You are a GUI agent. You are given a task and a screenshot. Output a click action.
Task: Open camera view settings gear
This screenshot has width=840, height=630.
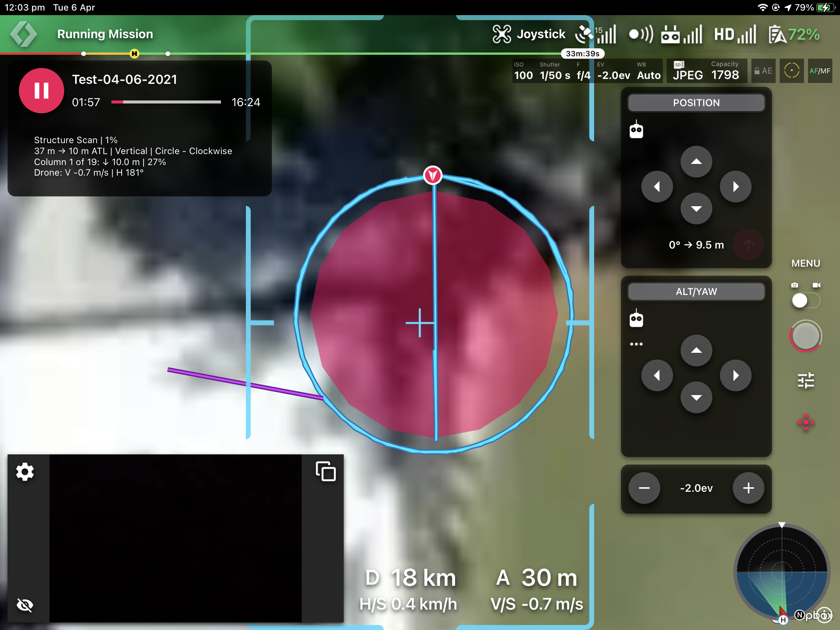pyautogui.click(x=25, y=472)
